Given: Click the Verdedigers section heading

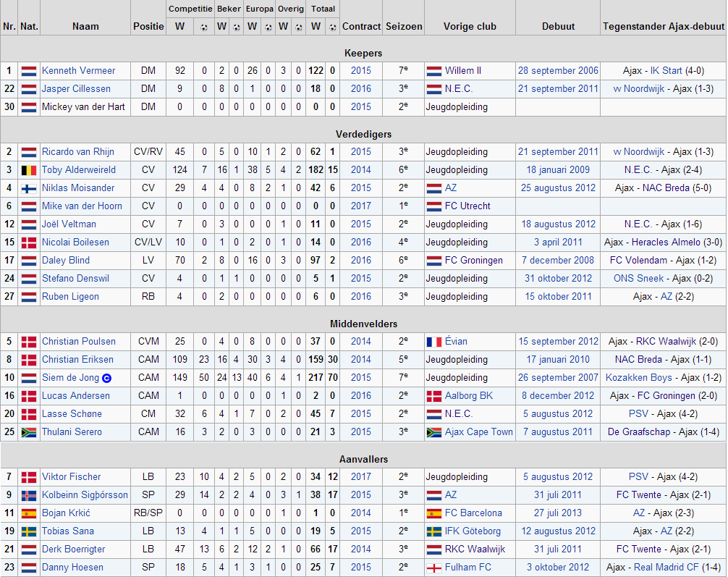Looking at the screenshot, I should tap(363, 134).
